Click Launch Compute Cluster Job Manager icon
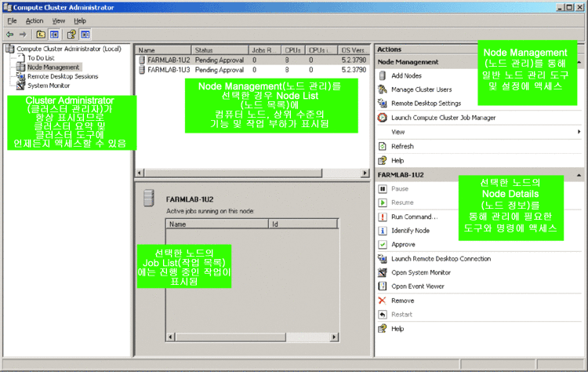 pyautogui.click(x=382, y=118)
